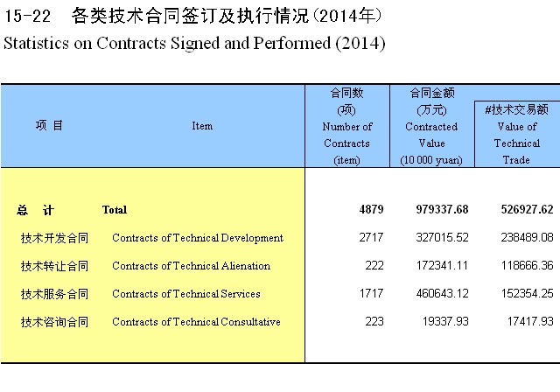Click the bold 'Total' row label

pos(115,210)
